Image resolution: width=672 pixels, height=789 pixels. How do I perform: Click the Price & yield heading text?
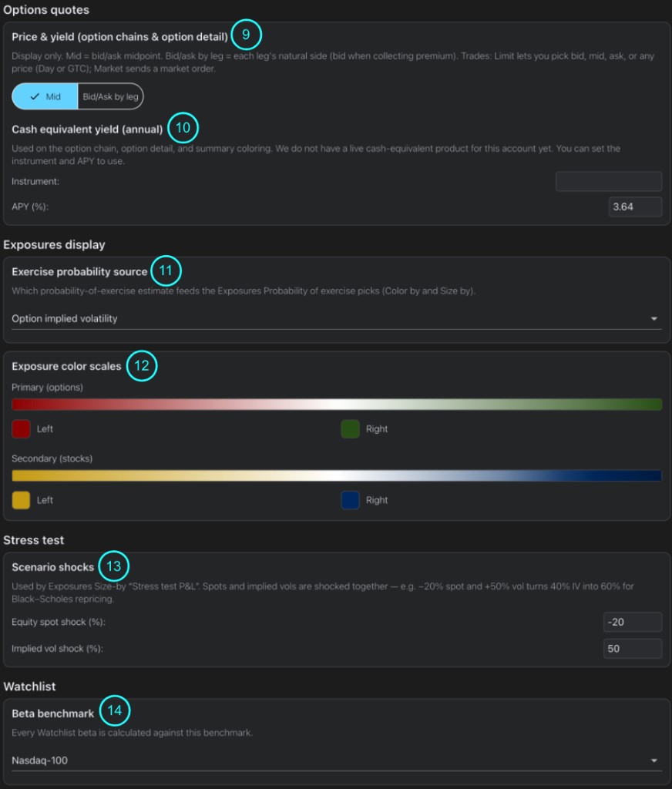pyautogui.click(x=119, y=37)
